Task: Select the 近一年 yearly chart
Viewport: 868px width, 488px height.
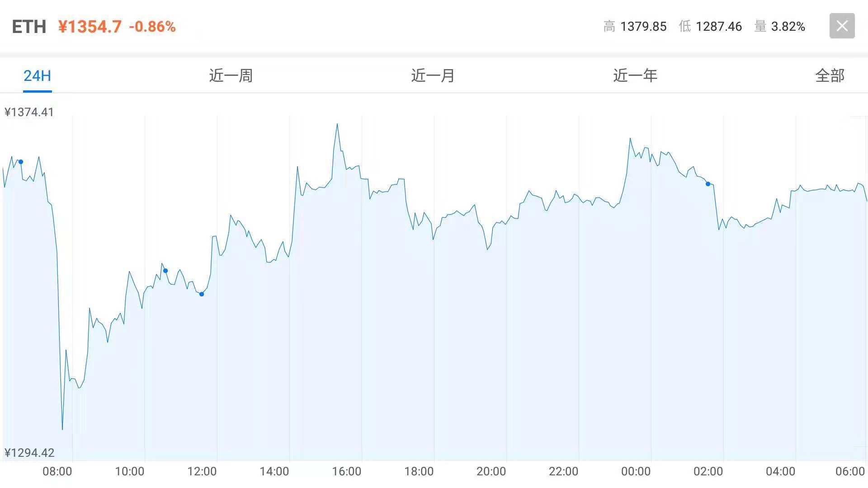Action: [634, 75]
